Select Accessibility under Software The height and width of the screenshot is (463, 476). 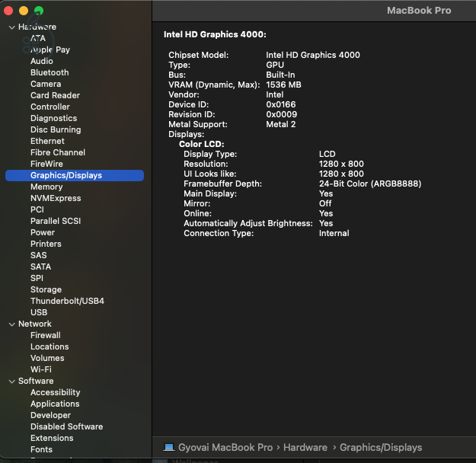(56, 392)
